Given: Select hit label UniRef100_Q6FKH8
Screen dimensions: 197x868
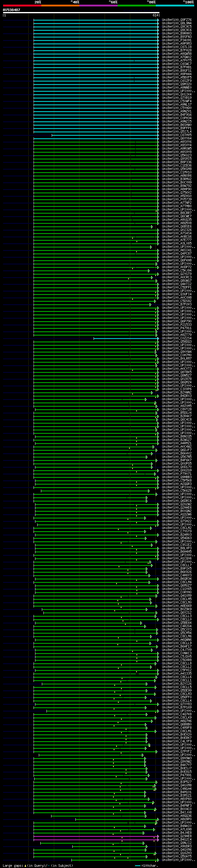Looking at the screenshot, I should [177, 260].
